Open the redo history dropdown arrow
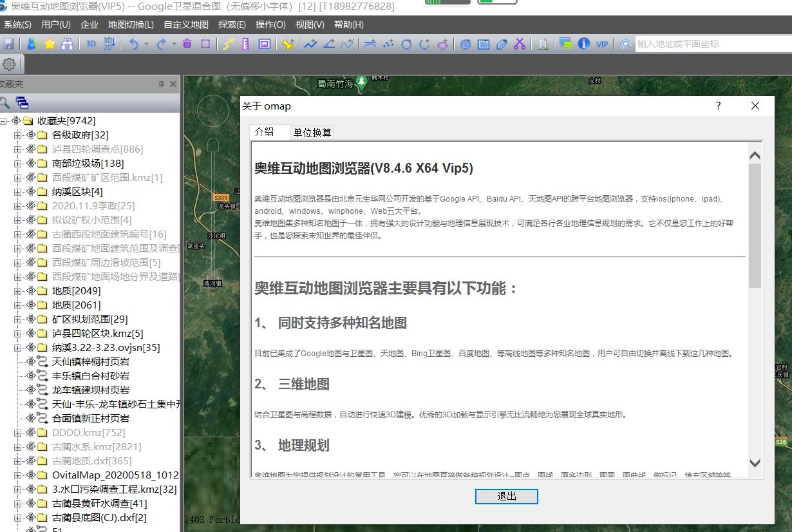The image size is (792, 532). (x=174, y=44)
